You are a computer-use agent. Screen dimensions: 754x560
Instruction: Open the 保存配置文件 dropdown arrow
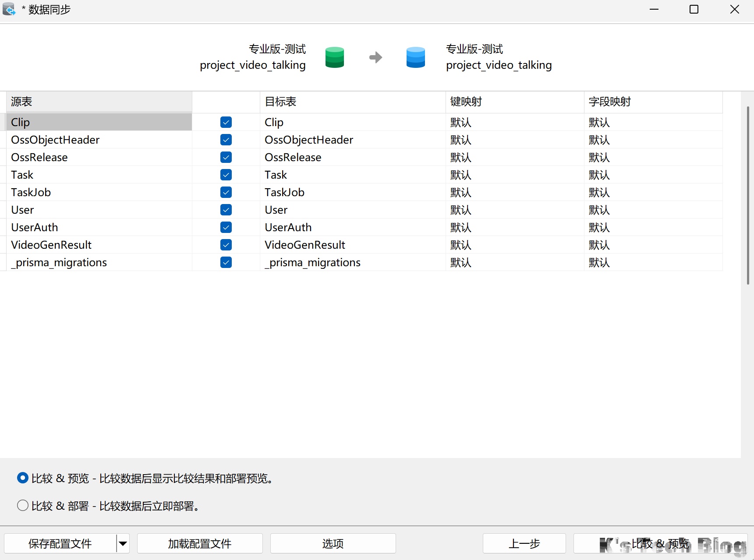click(x=123, y=543)
